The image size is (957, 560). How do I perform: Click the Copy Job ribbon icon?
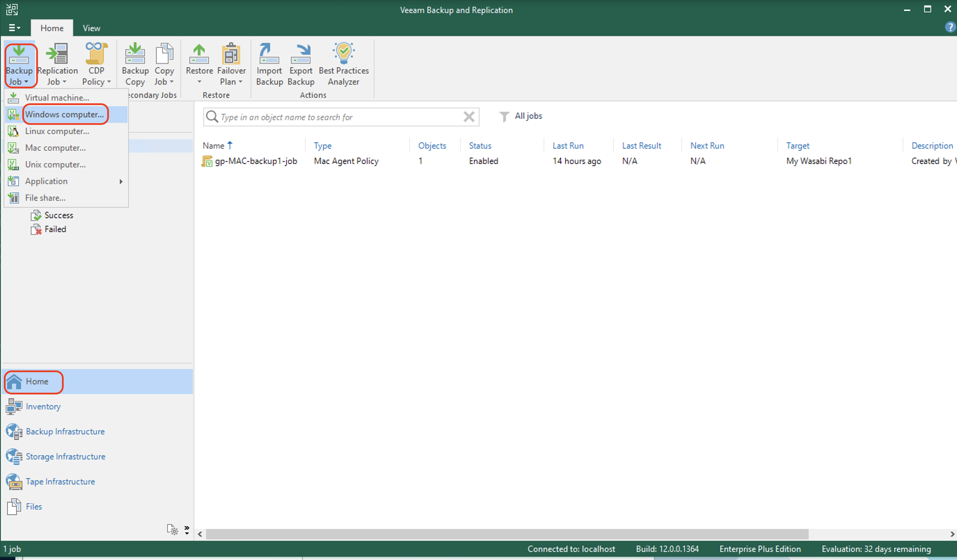click(x=164, y=53)
